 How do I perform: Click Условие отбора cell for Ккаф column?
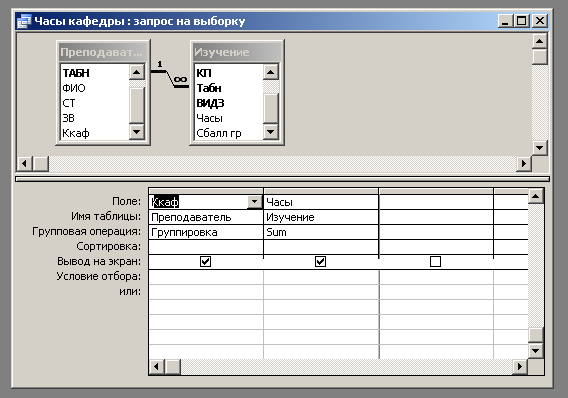click(206, 277)
